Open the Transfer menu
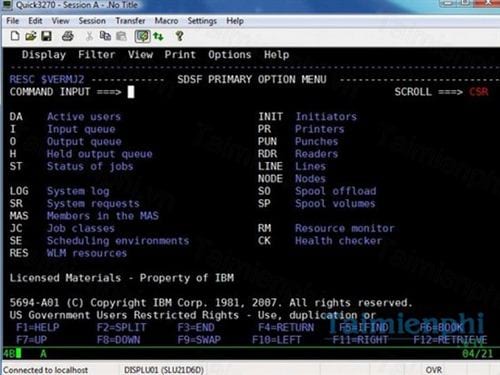The height and width of the screenshot is (375, 500). coord(130,21)
